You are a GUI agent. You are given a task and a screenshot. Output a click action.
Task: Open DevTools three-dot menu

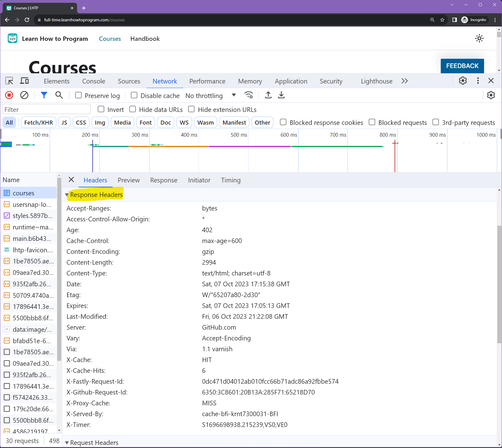pyautogui.click(x=478, y=81)
